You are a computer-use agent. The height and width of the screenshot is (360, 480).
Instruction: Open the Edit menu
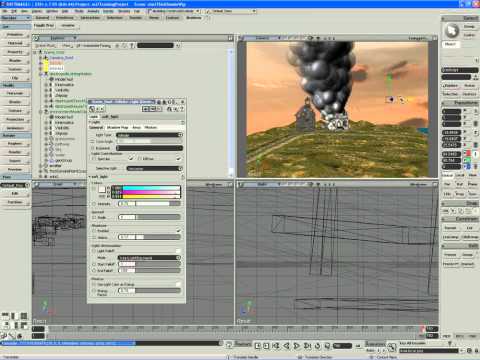point(14,11)
